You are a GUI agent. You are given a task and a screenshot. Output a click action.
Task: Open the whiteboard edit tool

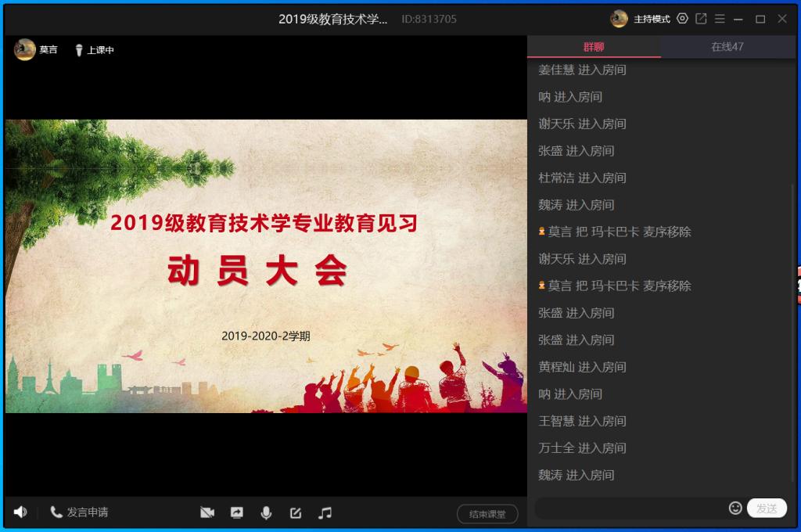point(296,513)
